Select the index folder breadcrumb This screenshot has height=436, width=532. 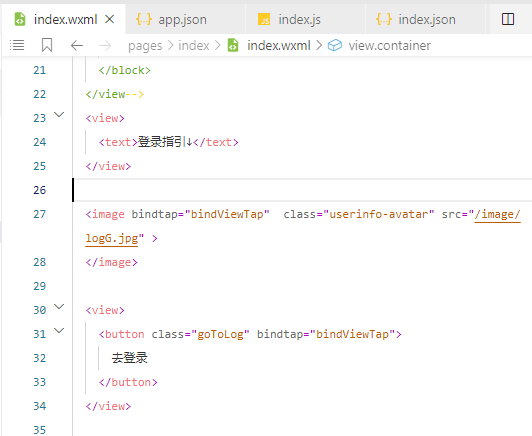click(x=194, y=45)
